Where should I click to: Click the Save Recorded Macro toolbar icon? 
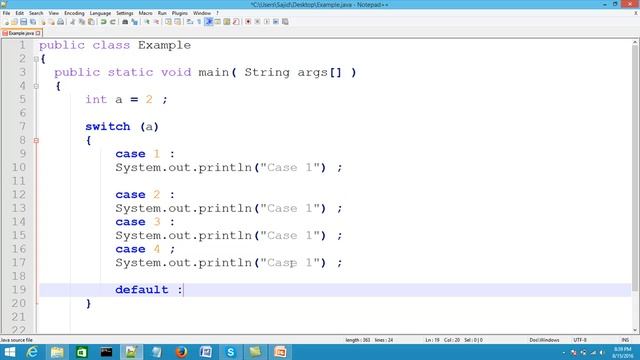point(285,22)
